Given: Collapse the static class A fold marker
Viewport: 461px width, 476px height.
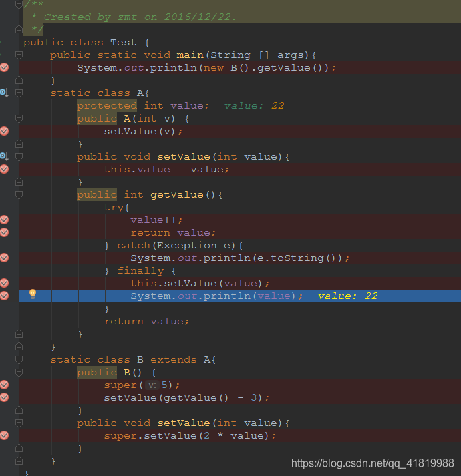Looking at the screenshot, I should (x=19, y=93).
